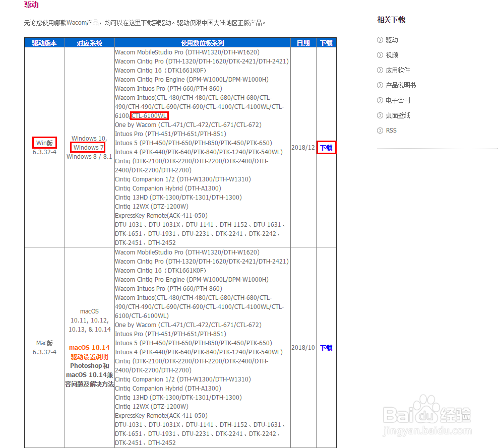Open the 桌面壁纸 sidebar link
The width and height of the screenshot is (499, 448).
(398, 115)
